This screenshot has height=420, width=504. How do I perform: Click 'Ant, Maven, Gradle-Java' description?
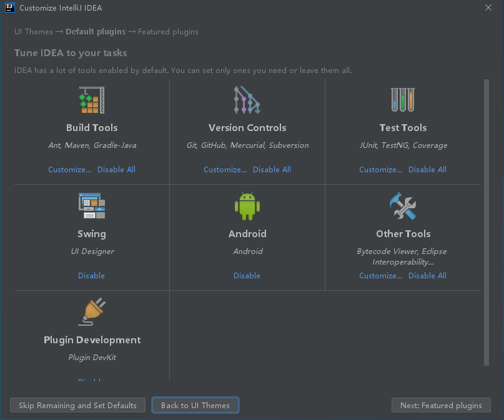[x=92, y=145]
